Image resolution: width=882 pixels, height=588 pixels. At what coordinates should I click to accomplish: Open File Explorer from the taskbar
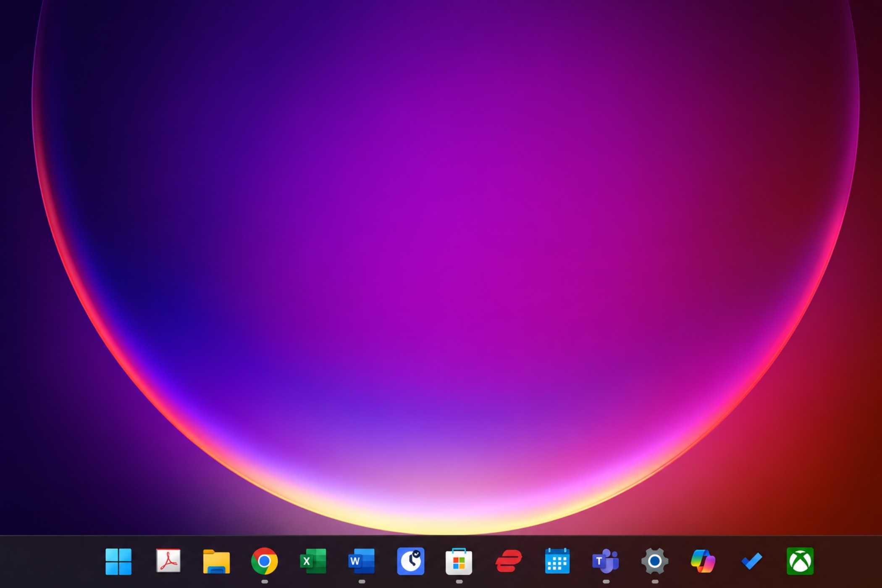tap(216, 562)
